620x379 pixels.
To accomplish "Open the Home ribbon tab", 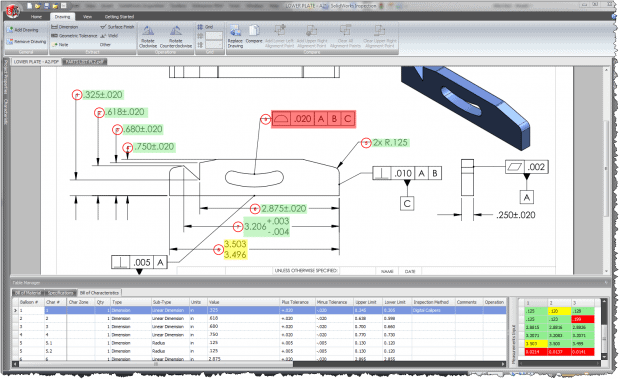I will (36, 17).
